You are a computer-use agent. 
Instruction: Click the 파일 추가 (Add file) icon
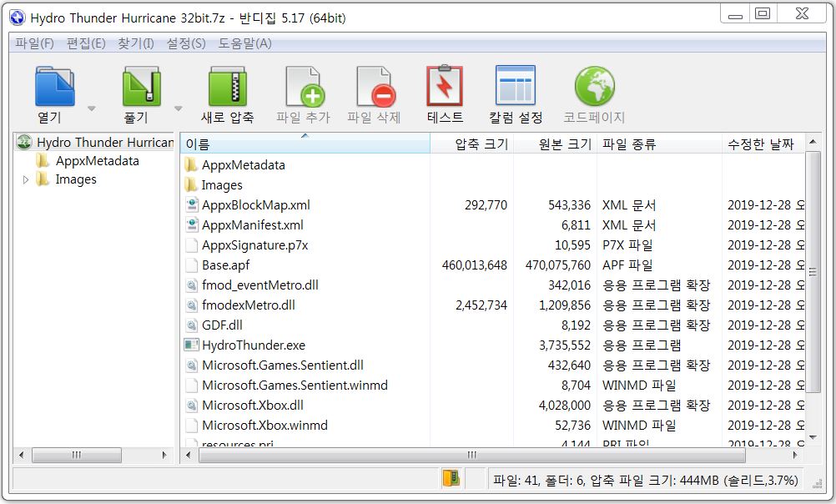304,86
